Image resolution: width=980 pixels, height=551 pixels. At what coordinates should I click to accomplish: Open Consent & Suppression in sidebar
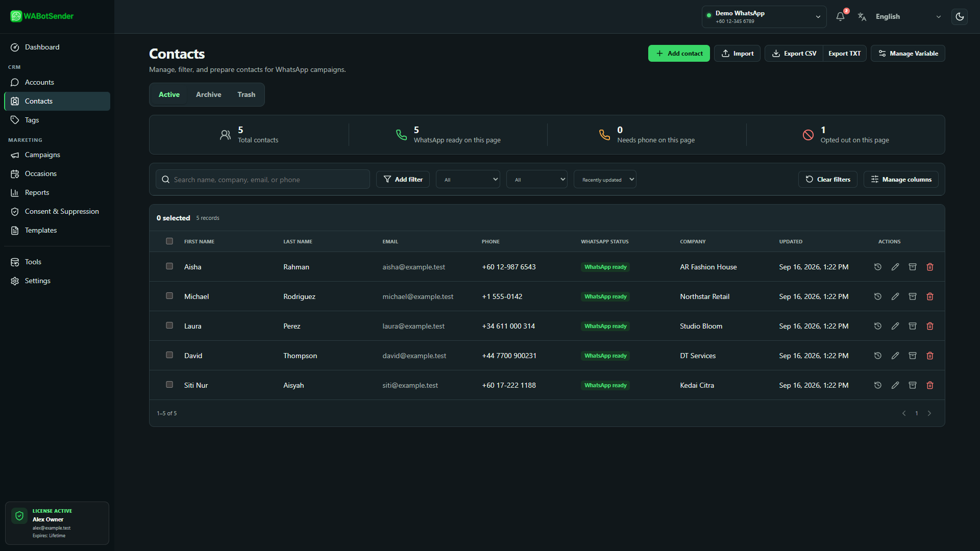coord(57,211)
